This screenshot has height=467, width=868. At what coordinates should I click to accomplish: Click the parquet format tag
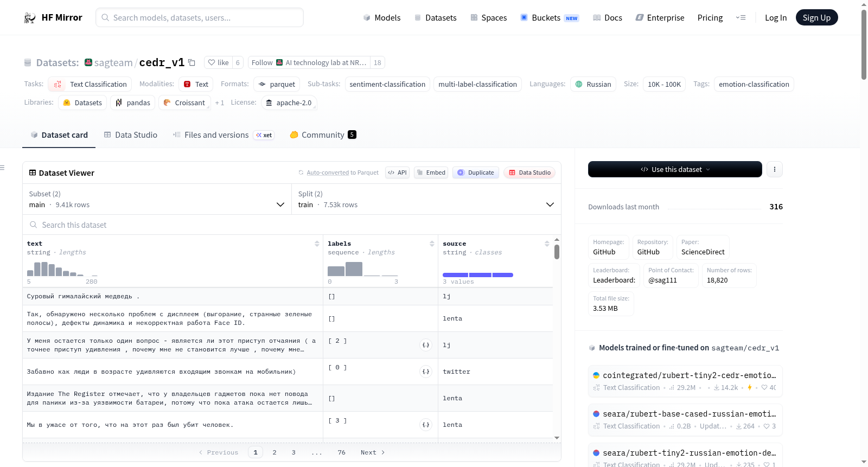(x=277, y=84)
